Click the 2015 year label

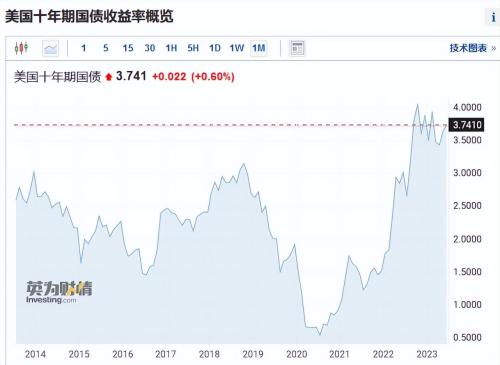click(x=79, y=354)
